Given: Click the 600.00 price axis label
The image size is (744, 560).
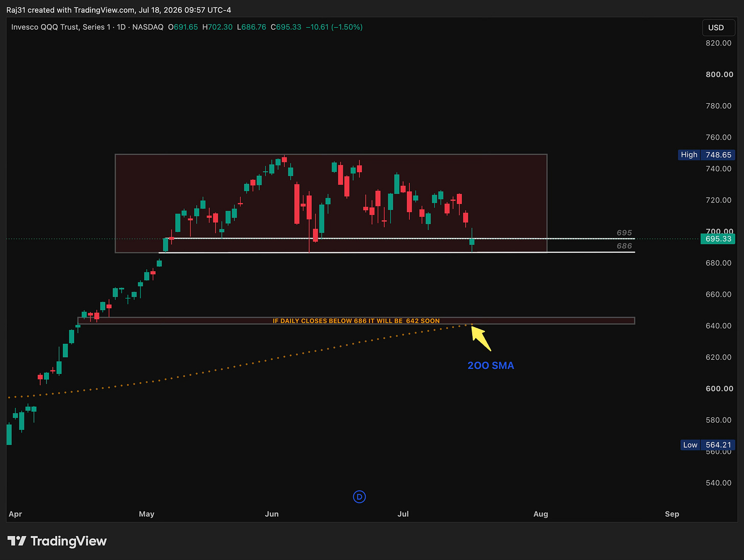Looking at the screenshot, I should (x=719, y=389).
